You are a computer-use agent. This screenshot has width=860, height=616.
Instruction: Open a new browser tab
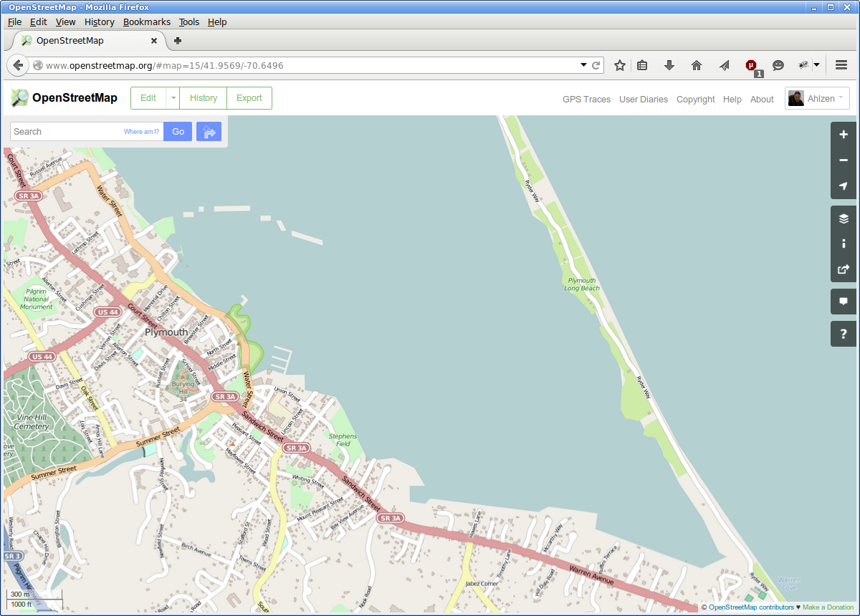click(178, 41)
